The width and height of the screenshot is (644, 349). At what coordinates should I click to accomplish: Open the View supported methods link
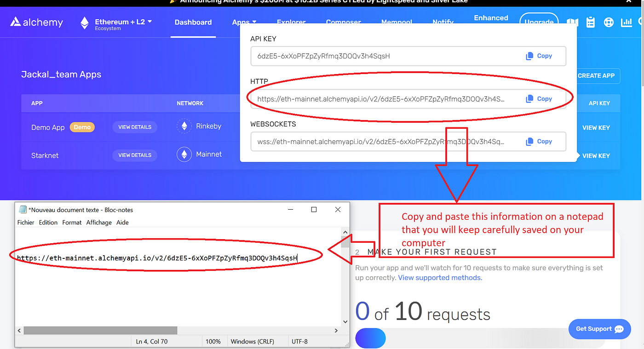coord(440,278)
